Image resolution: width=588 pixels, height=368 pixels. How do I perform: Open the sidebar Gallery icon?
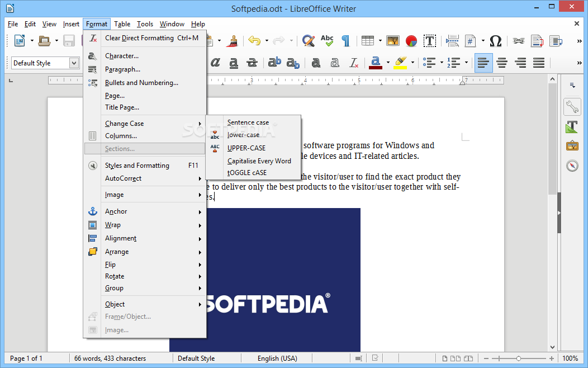[572, 146]
